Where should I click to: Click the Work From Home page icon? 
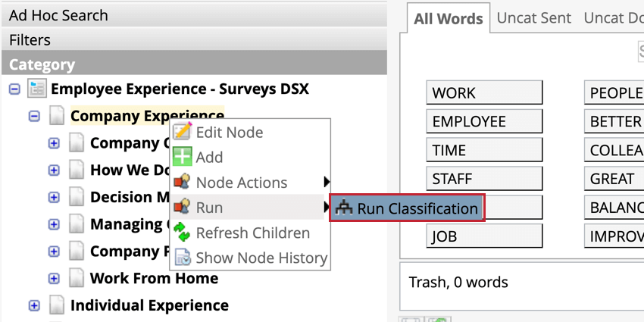[x=77, y=279]
